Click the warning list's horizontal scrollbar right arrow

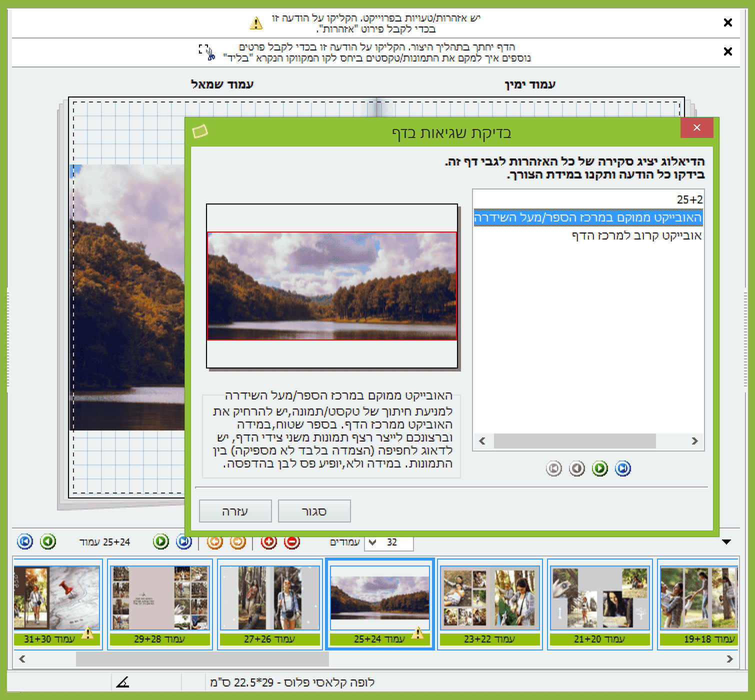[x=694, y=441]
